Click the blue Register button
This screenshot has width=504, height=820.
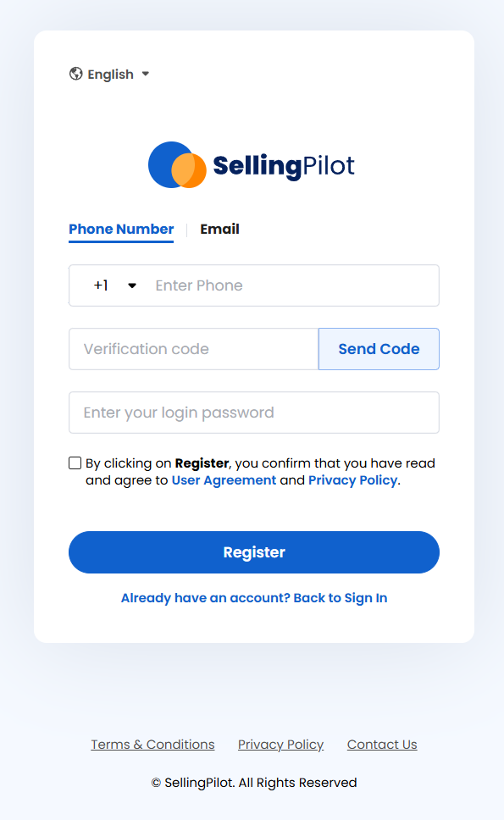pyautogui.click(x=254, y=552)
